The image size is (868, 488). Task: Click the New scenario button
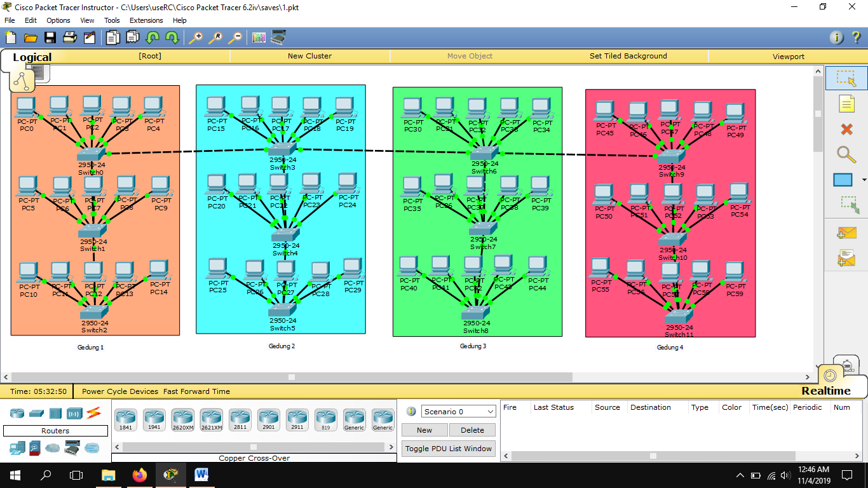(x=424, y=430)
